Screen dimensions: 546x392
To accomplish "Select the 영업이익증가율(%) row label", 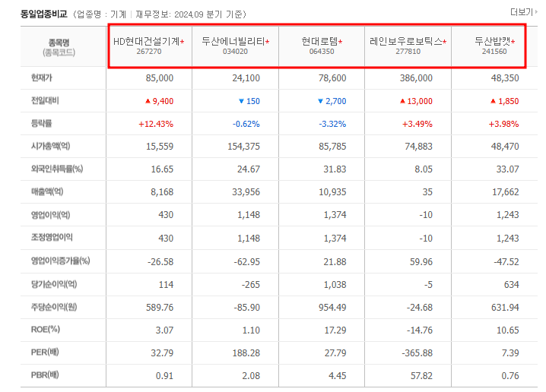I will (x=61, y=261).
